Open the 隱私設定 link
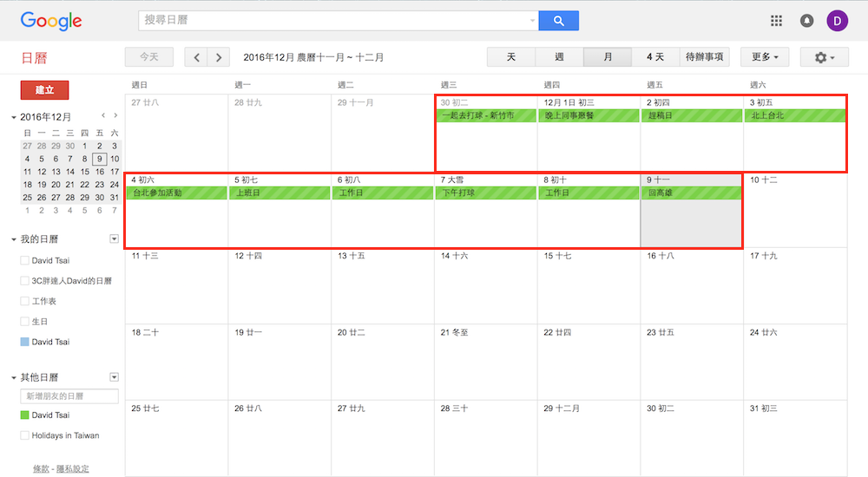The height and width of the screenshot is (477, 868). point(72,469)
